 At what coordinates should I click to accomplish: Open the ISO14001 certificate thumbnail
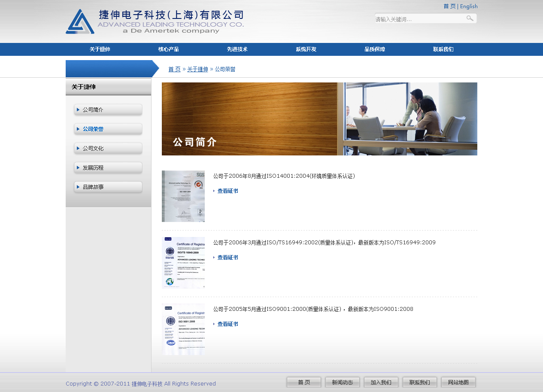183,196
